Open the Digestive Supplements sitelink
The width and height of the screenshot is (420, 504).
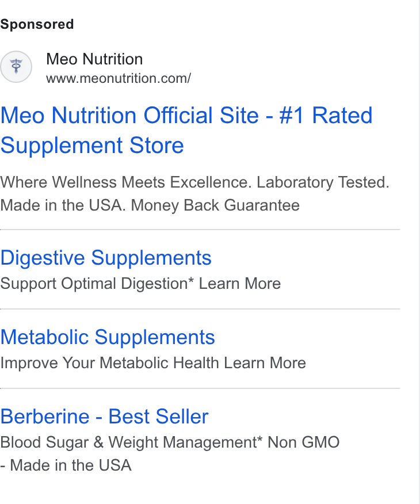[x=106, y=258]
